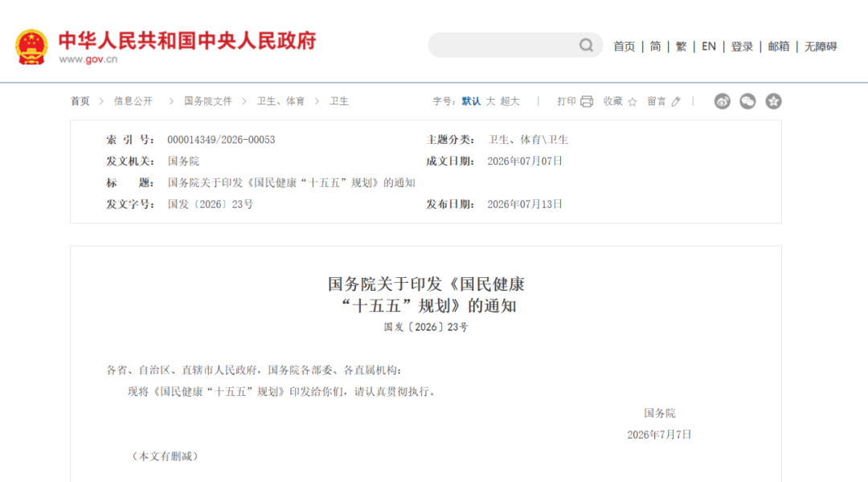868x482 pixels.
Task: Open 卫生 breadcrumb item
Action: pyautogui.click(x=339, y=101)
